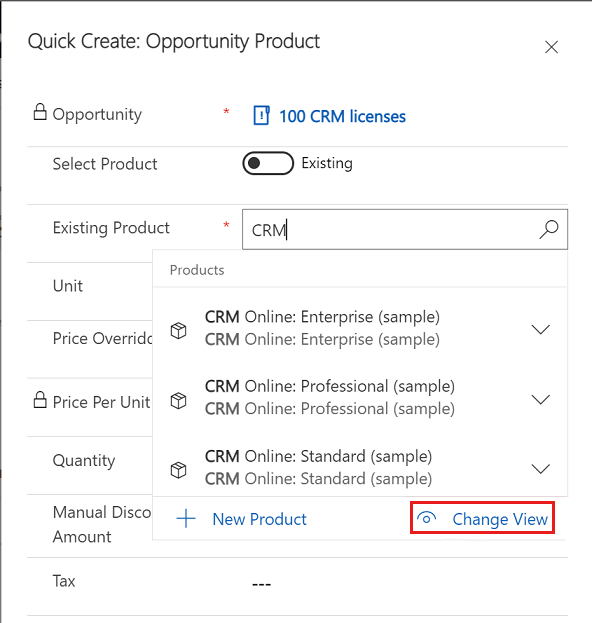This screenshot has width=592, height=623.
Task: Select CRM Online: Professional (sample) product
Action: (x=360, y=398)
